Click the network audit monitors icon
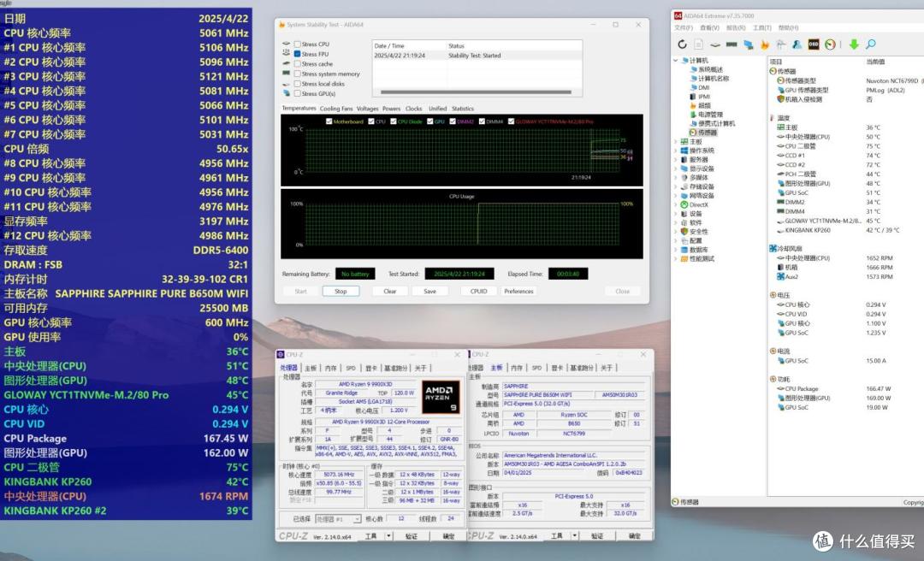Viewport: 924px width, 561px height. tap(748, 44)
